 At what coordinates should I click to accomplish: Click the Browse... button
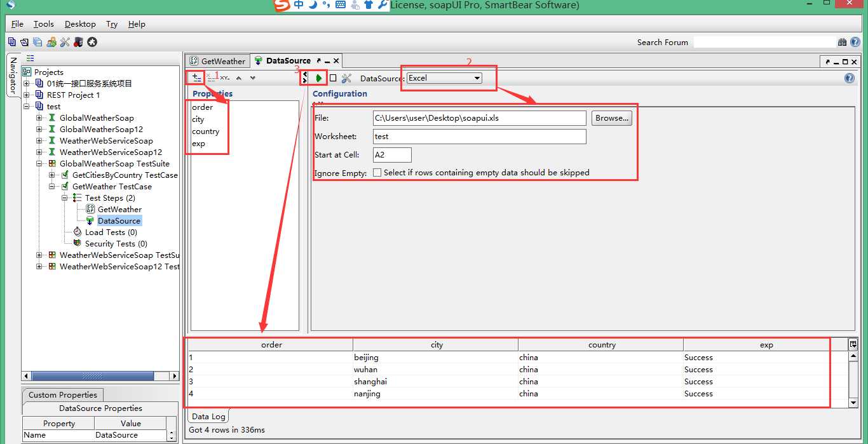612,118
